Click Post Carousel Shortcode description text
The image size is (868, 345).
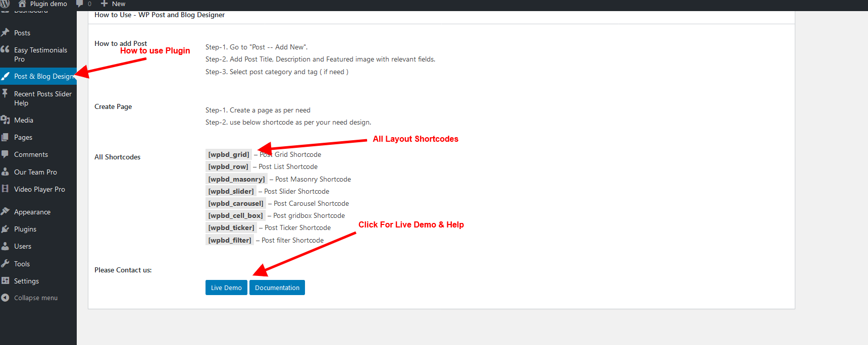pyautogui.click(x=311, y=203)
